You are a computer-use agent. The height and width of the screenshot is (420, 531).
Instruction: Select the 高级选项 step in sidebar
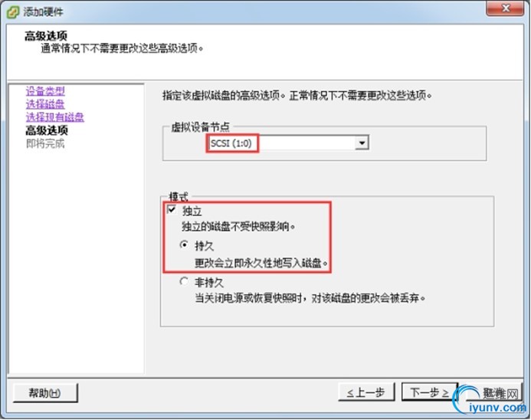pos(47,130)
